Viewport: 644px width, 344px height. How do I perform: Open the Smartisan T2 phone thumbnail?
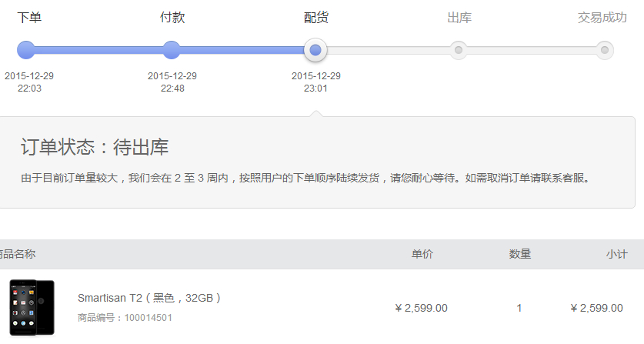[32, 308]
